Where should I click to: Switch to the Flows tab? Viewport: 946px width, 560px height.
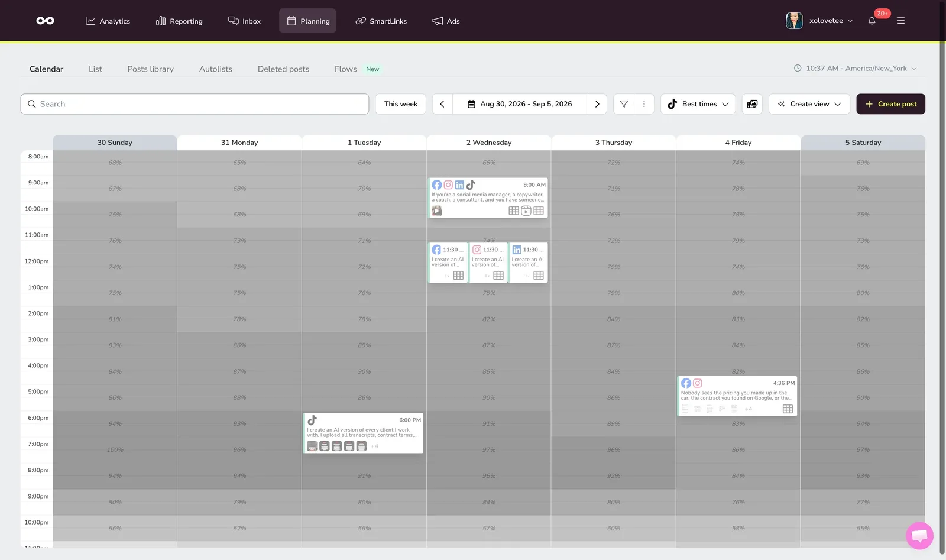[x=346, y=69]
